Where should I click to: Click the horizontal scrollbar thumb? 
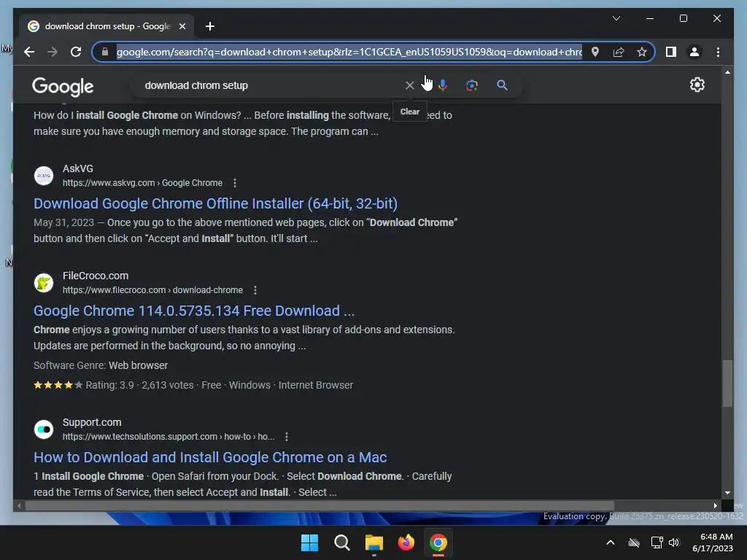pyautogui.click(x=320, y=506)
